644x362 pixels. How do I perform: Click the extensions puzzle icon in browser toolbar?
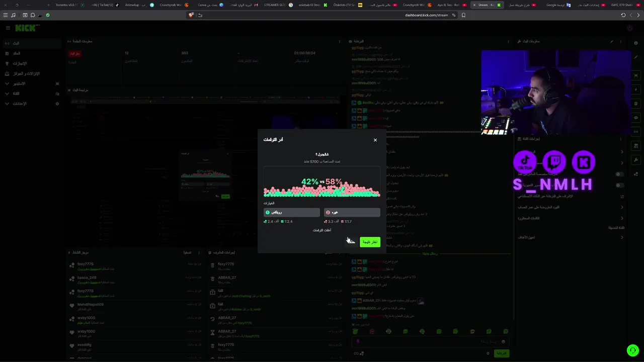pos(33,15)
